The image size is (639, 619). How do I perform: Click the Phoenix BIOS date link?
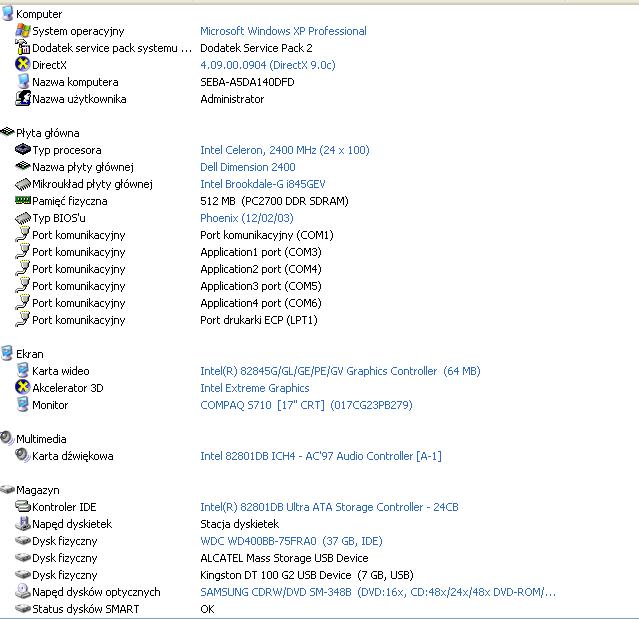[x=246, y=218]
